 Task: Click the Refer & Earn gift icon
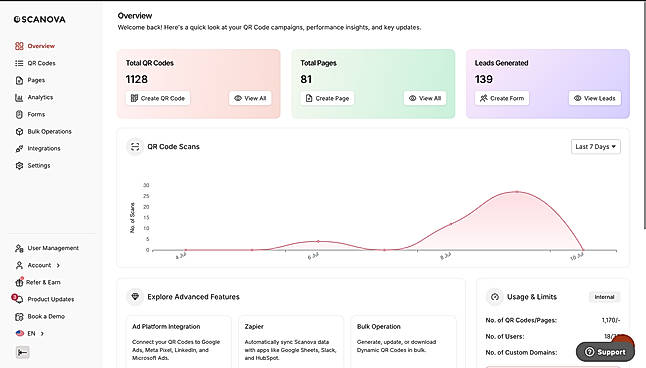19,282
